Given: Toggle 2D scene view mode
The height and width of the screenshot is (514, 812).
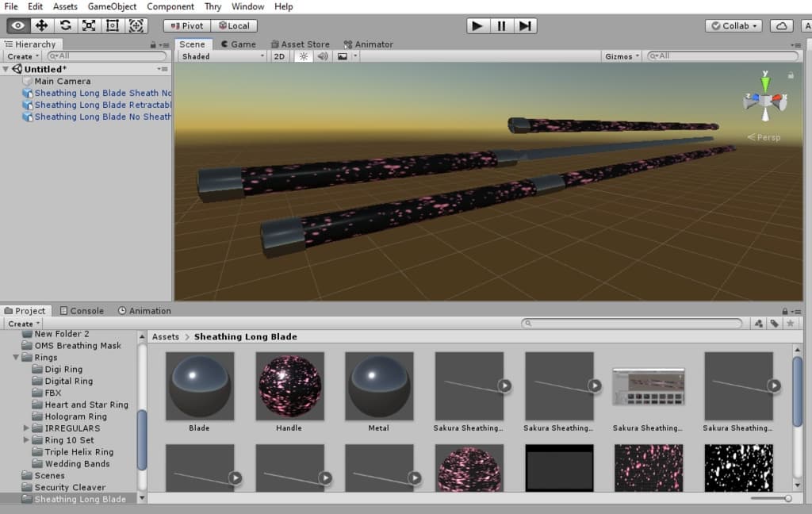Looking at the screenshot, I should pyautogui.click(x=279, y=56).
